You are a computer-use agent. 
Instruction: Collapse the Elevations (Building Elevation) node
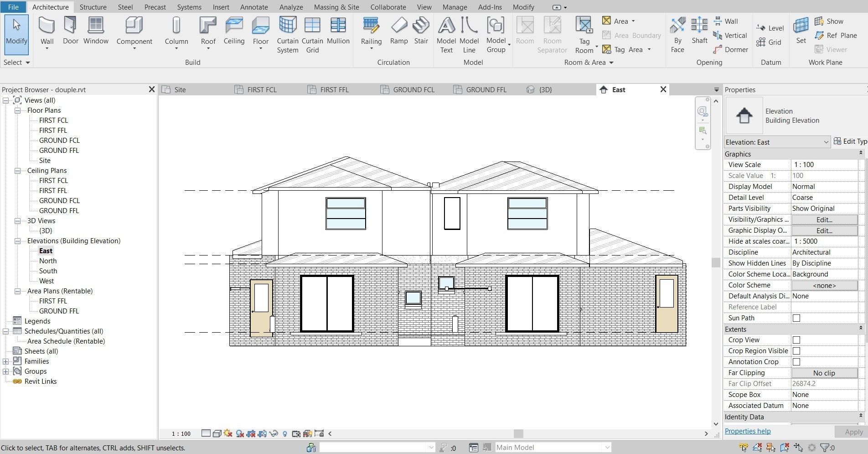17,241
